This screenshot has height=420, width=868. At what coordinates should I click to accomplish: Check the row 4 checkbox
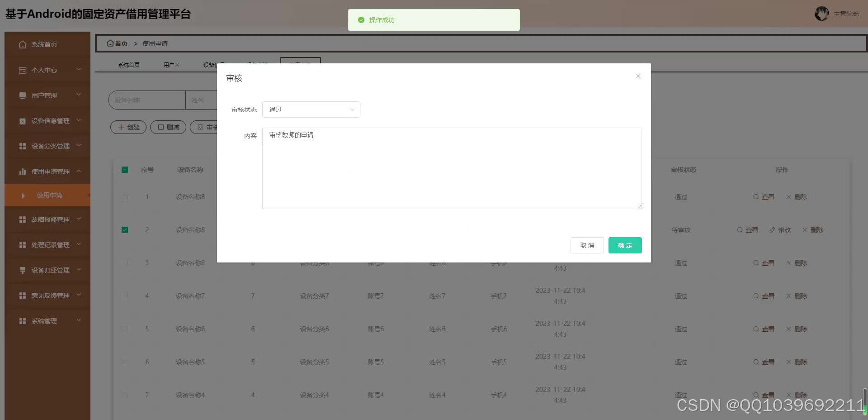[x=125, y=296]
